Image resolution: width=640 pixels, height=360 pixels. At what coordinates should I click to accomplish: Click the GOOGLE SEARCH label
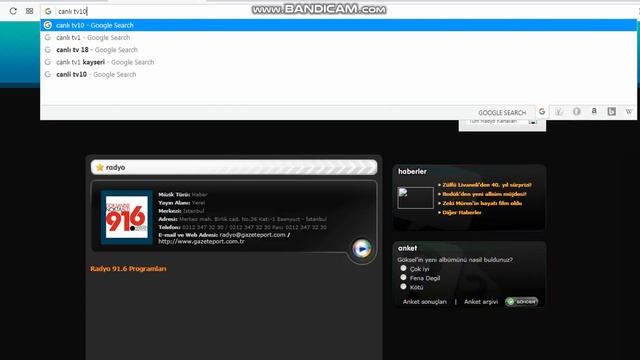(x=502, y=113)
